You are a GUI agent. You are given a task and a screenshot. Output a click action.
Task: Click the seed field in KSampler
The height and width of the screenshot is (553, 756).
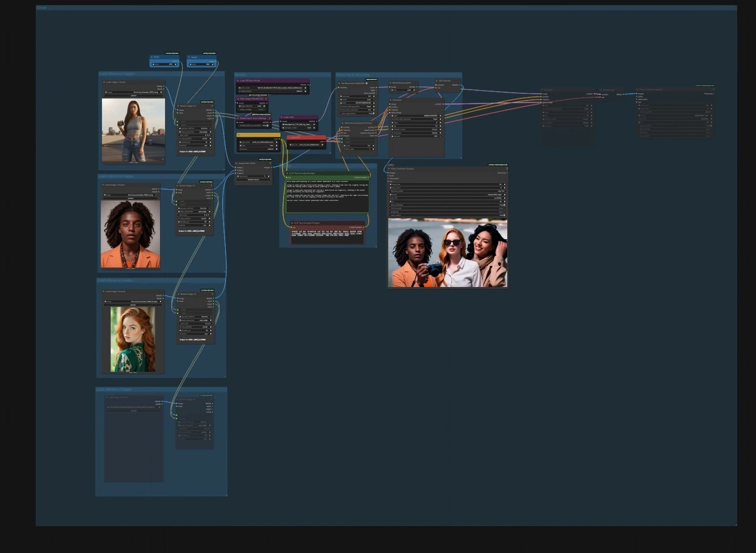(x=416, y=115)
